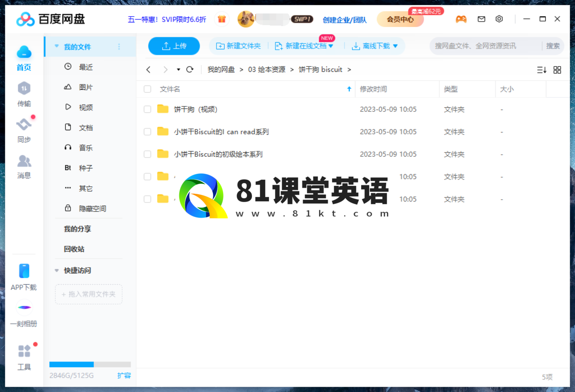Open the settings hexagon icon
This screenshot has width=575, height=392.
(x=499, y=19)
